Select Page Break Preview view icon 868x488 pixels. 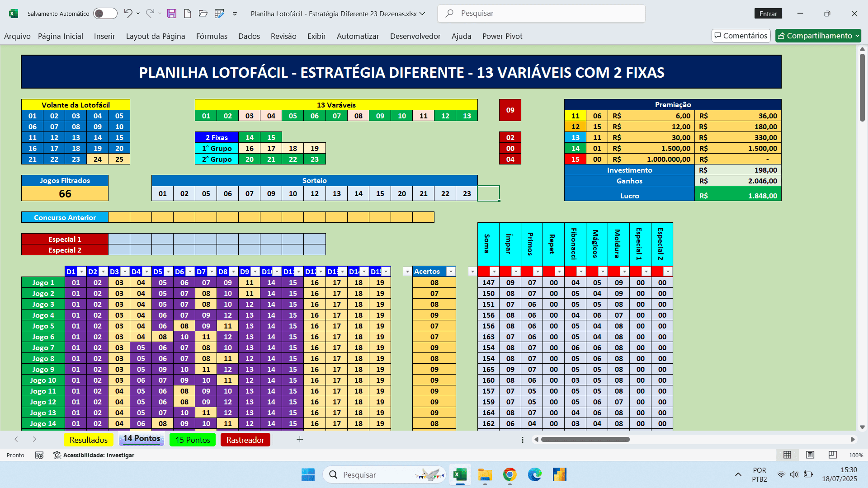832,455
